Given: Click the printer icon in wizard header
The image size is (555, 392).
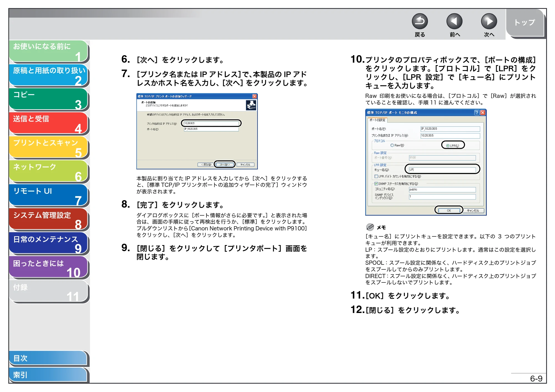Looking at the screenshot, I should click(x=251, y=105).
